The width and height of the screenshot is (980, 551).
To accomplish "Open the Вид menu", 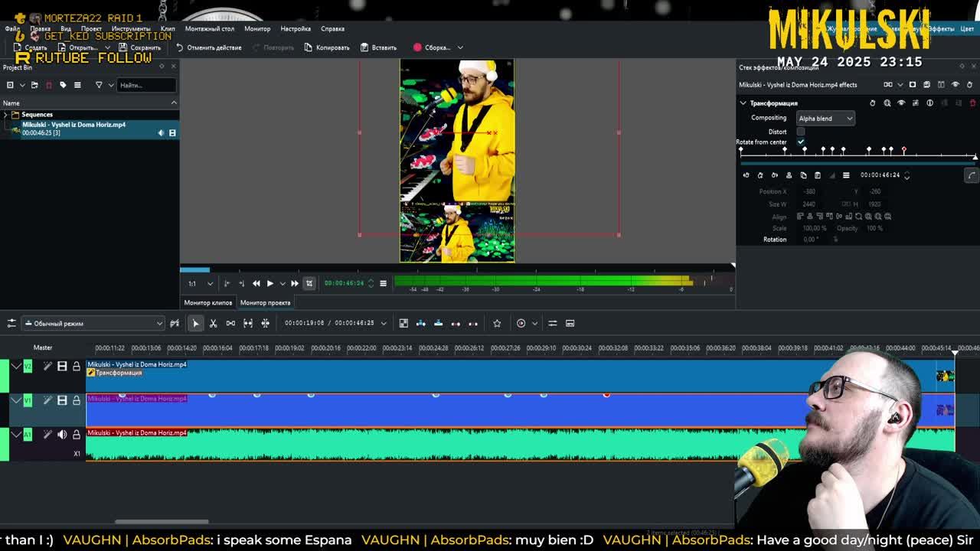I will pyautogui.click(x=66, y=28).
